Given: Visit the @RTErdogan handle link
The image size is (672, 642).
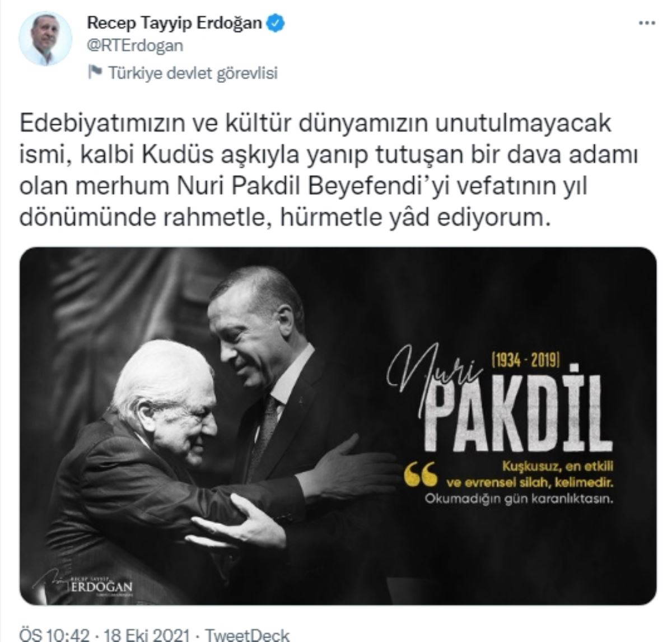Looking at the screenshot, I should point(136,46).
